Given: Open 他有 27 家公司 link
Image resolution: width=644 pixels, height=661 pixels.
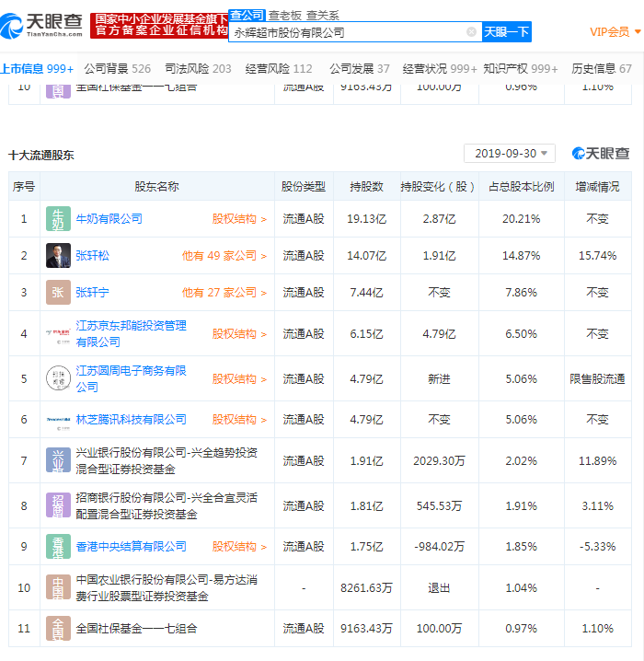Looking at the screenshot, I should pyautogui.click(x=224, y=292).
